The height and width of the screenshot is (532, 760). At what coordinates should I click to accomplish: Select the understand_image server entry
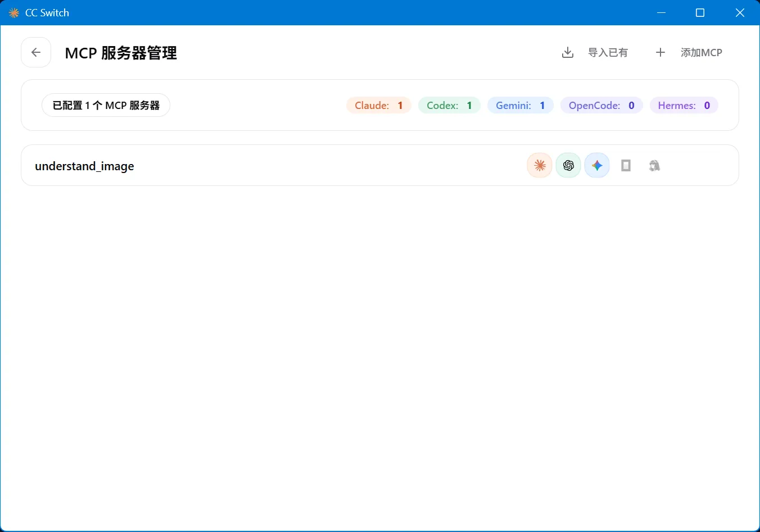coord(380,165)
